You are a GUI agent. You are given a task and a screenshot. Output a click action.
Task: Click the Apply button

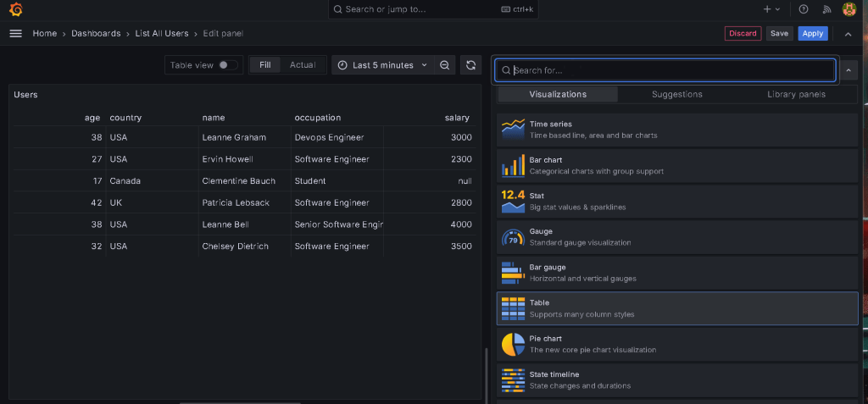[x=813, y=34]
